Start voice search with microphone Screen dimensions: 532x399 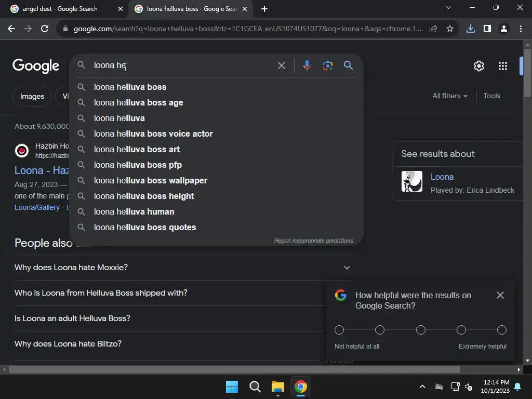tap(307, 65)
